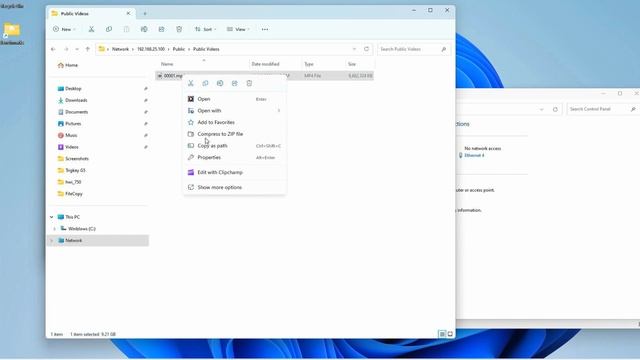The image size is (640, 360).
Task: Choose Compress to ZIP file
Action: point(234,134)
